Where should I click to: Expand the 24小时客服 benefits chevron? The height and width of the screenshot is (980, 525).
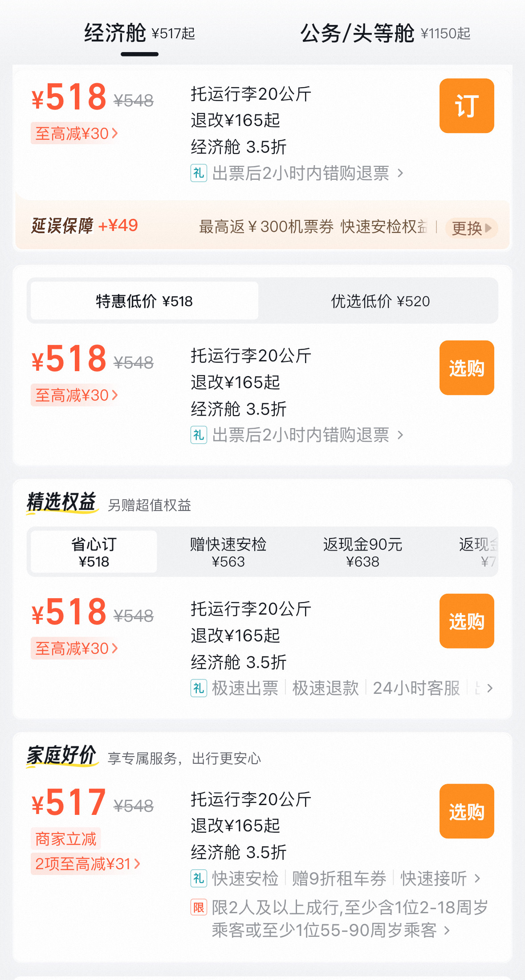click(x=490, y=688)
